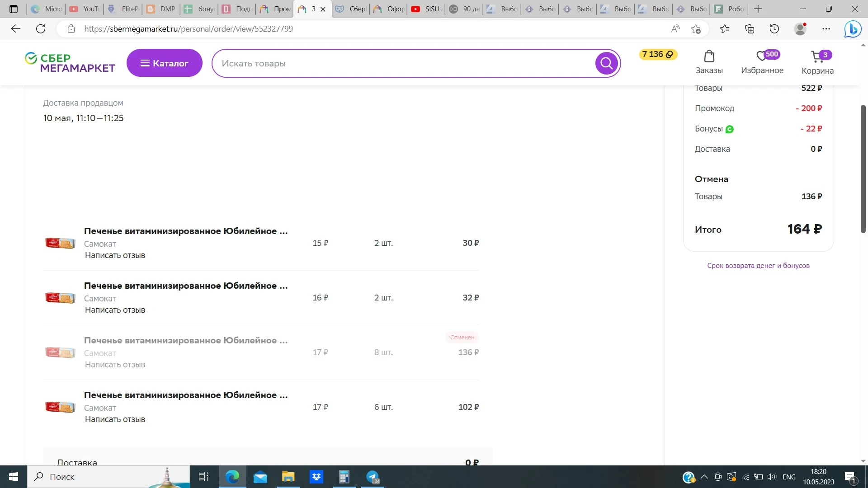Open Заказы orders icon
The image size is (868, 488).
(x=709, y=62)
